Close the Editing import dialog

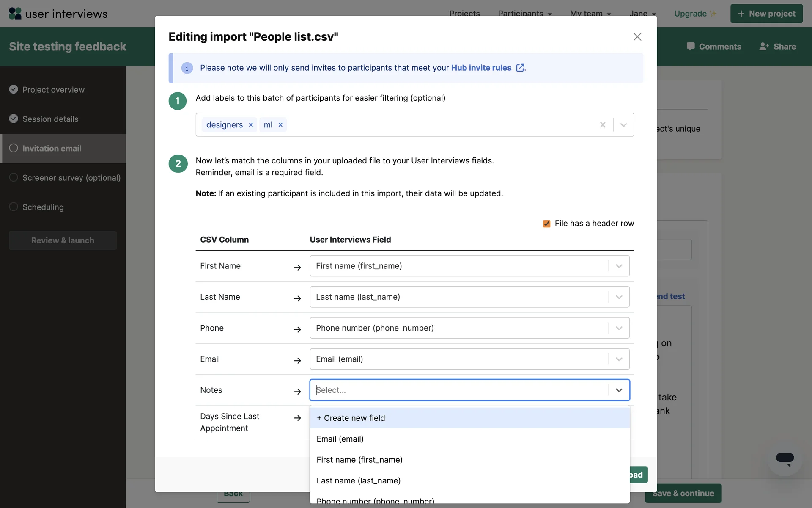(637, 37)
